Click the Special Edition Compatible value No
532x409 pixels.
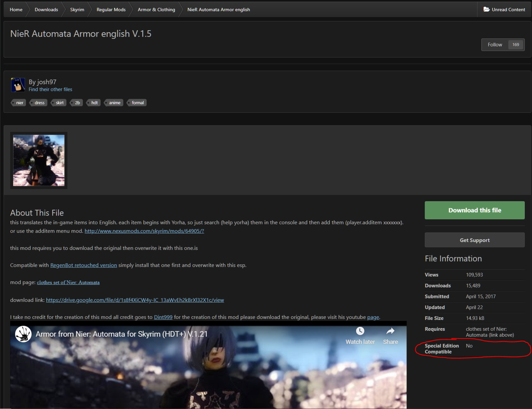[469, 346]
